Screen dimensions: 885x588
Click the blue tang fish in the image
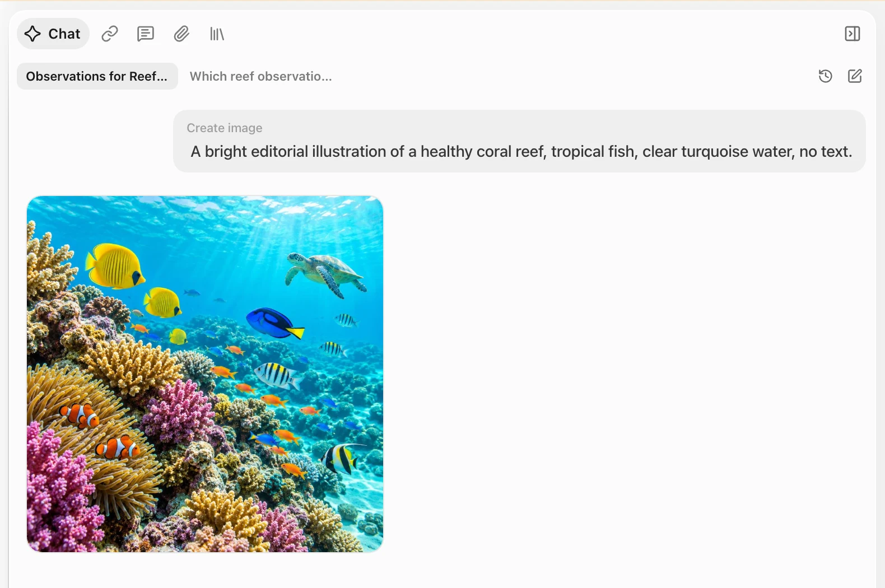click(275, 324)
